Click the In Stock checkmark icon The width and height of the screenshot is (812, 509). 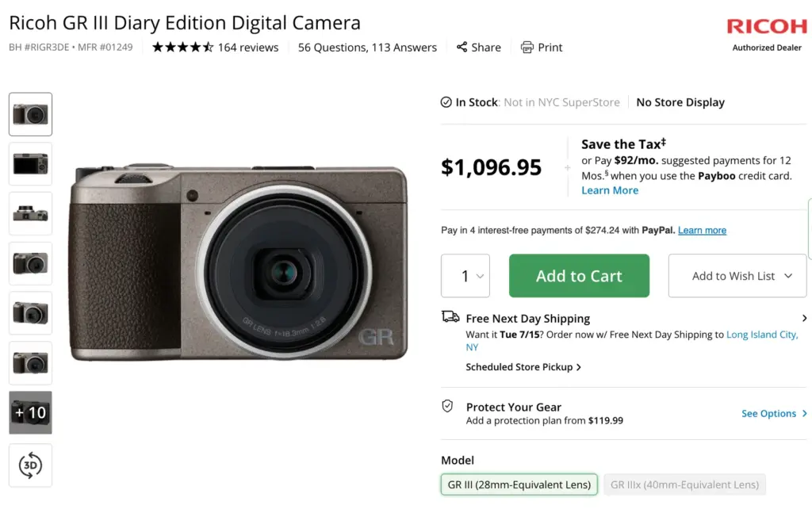point(446,102)
